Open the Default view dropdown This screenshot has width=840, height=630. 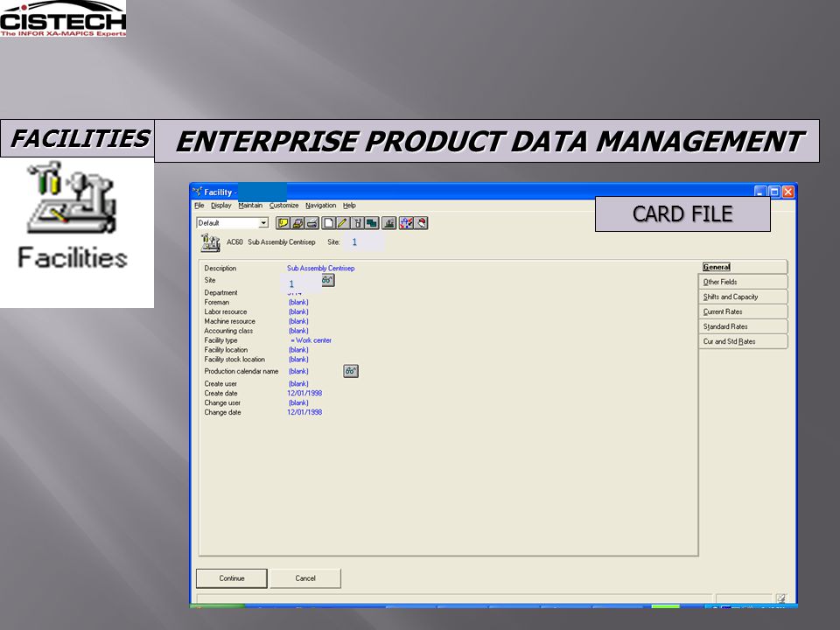[263, 223]
